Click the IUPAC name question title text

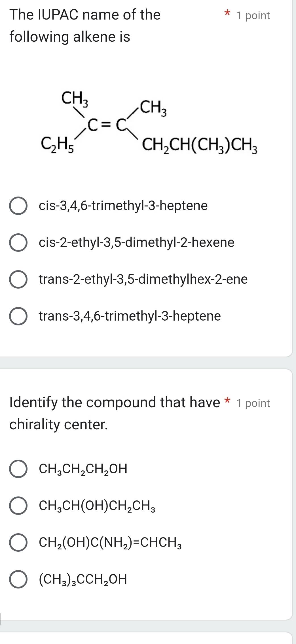click(85, 25)
